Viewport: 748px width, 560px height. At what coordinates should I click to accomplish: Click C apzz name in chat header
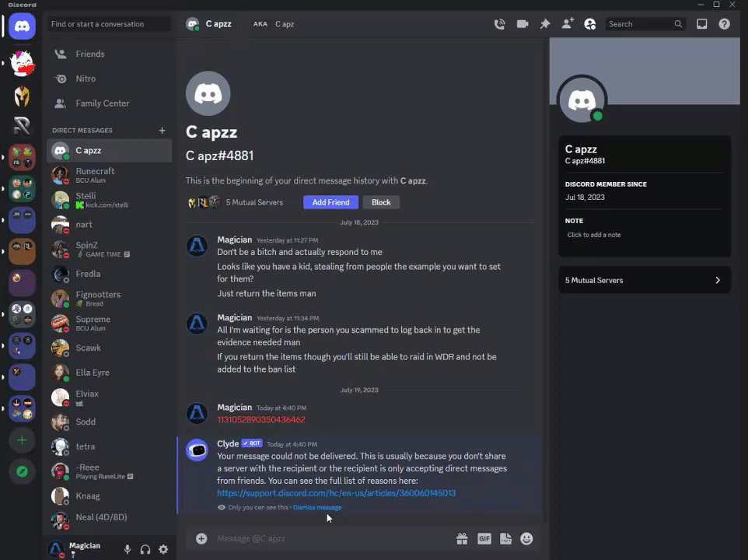[218, 24]
